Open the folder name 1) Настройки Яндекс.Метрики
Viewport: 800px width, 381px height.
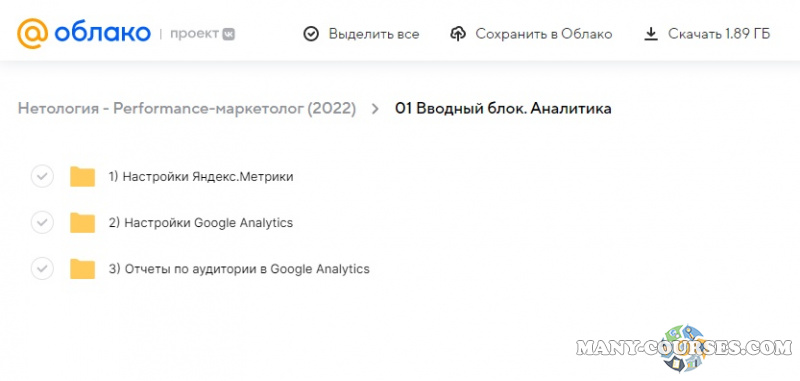point(201,177)
